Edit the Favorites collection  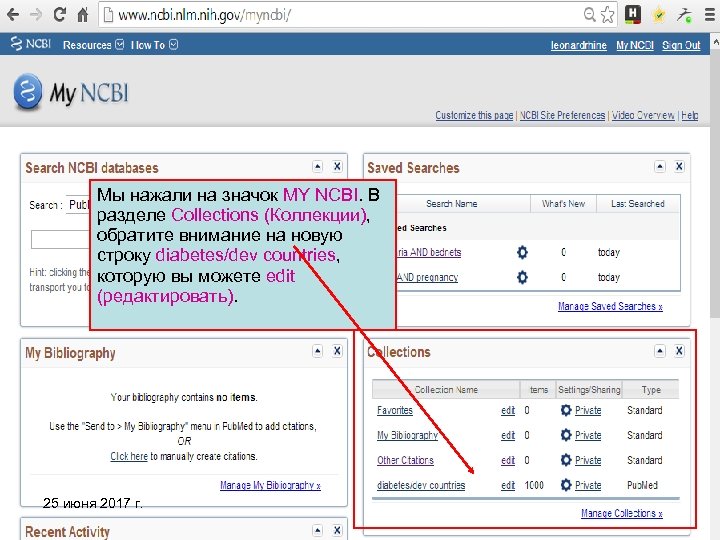pyautogui.click(x=508, y=411)
